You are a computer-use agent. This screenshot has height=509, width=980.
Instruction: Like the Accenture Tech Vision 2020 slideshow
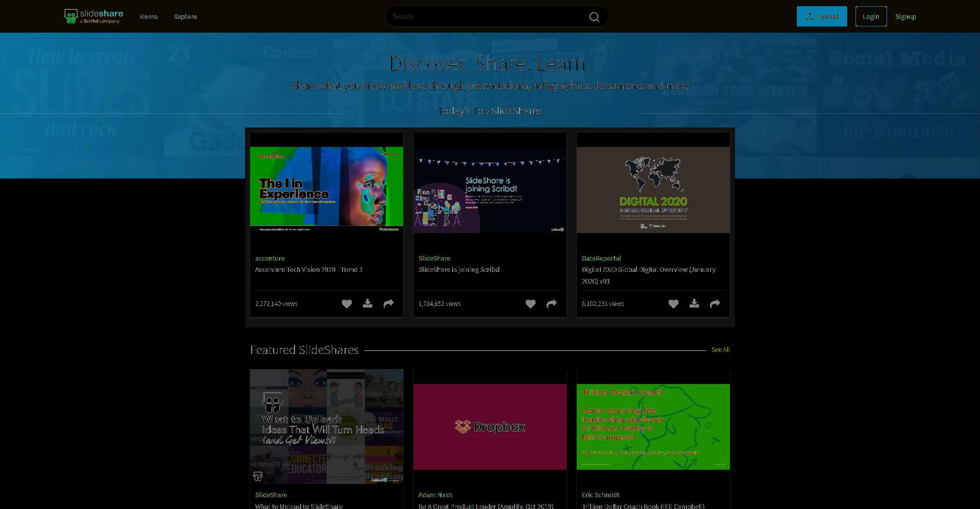pyautogui.click(x=347, y=304)
